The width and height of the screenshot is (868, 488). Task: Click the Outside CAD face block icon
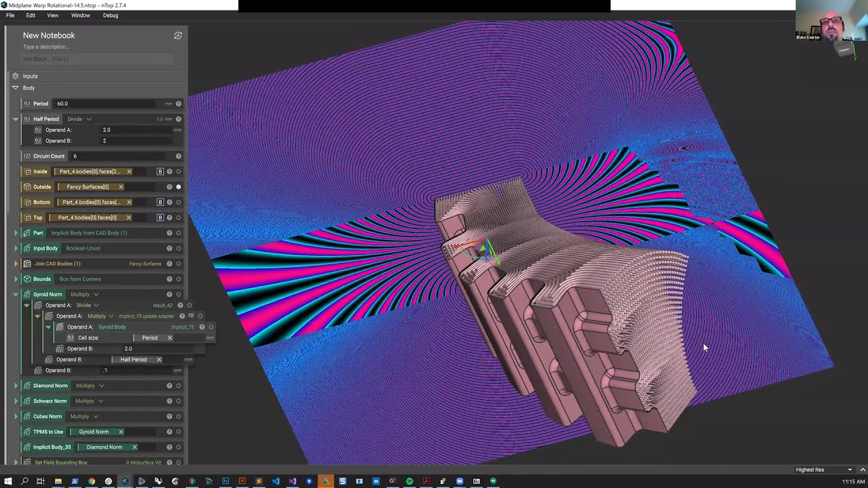pyautogui.click(x=27, y=187)
